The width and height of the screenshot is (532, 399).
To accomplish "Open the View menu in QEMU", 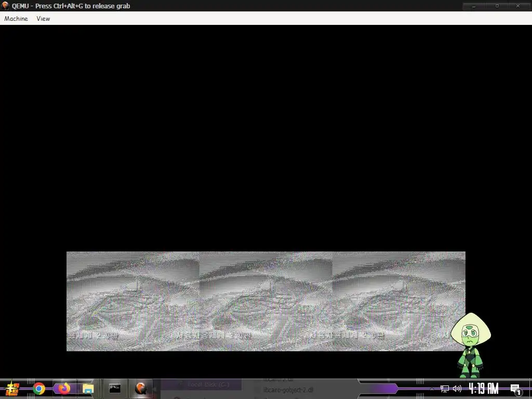I will click(43, 19).
